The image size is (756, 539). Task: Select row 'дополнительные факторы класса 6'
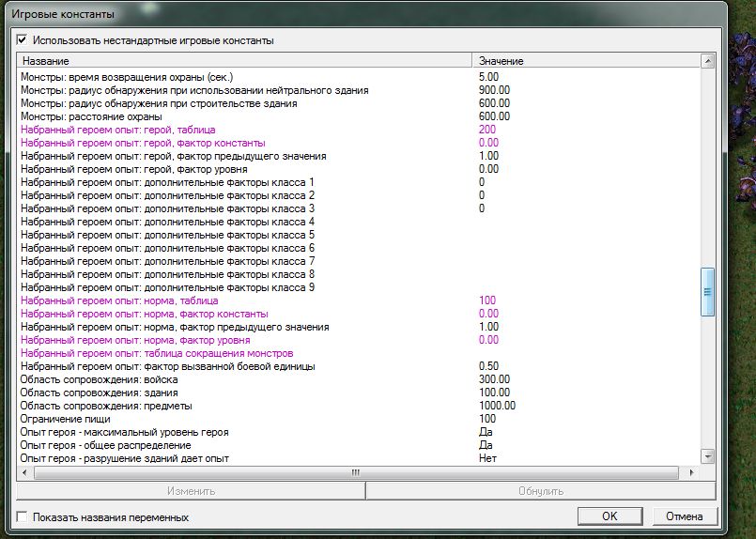pos(359,248)
